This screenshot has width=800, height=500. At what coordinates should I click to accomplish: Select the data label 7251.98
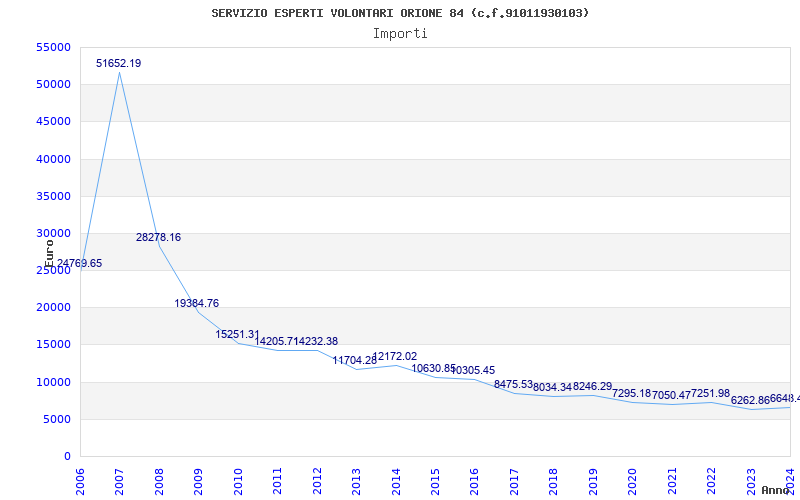(x=711, y=393)
